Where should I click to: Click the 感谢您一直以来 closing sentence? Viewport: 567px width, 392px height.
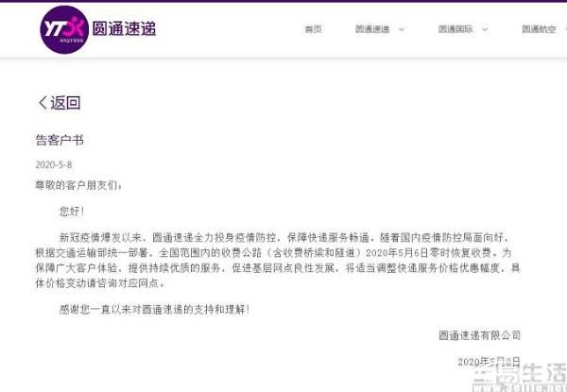tap(154, 309)
